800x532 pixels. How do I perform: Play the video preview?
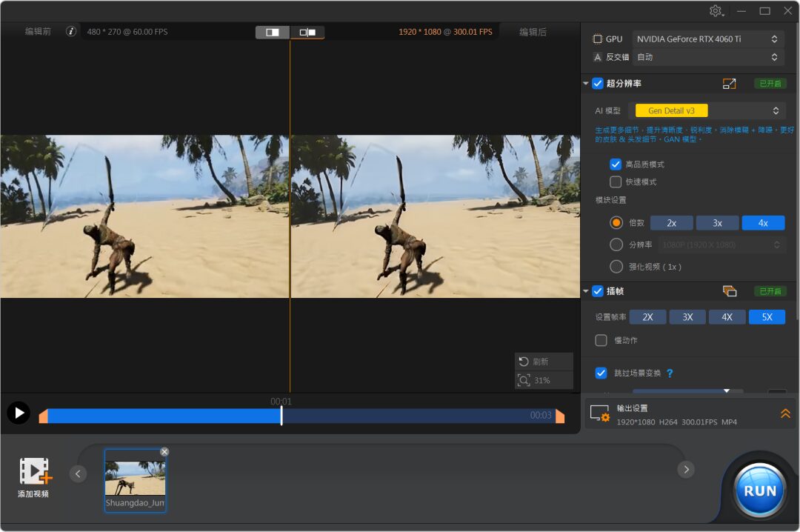point(19,413)
